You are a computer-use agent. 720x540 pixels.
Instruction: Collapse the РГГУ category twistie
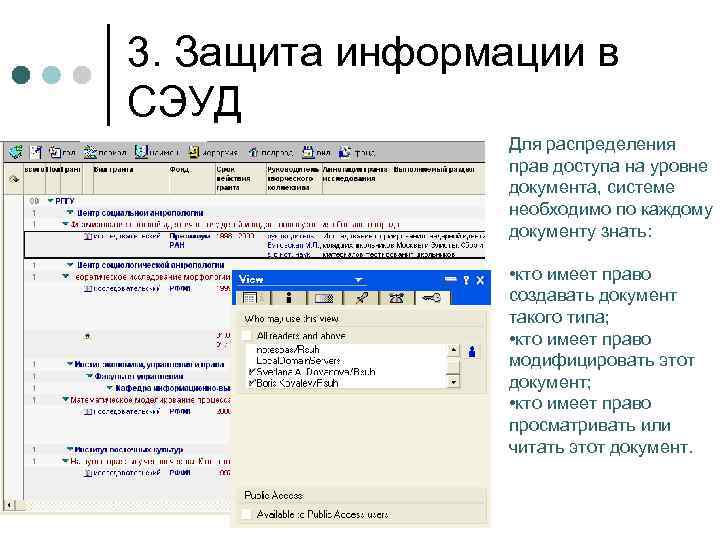coord(51,201)
